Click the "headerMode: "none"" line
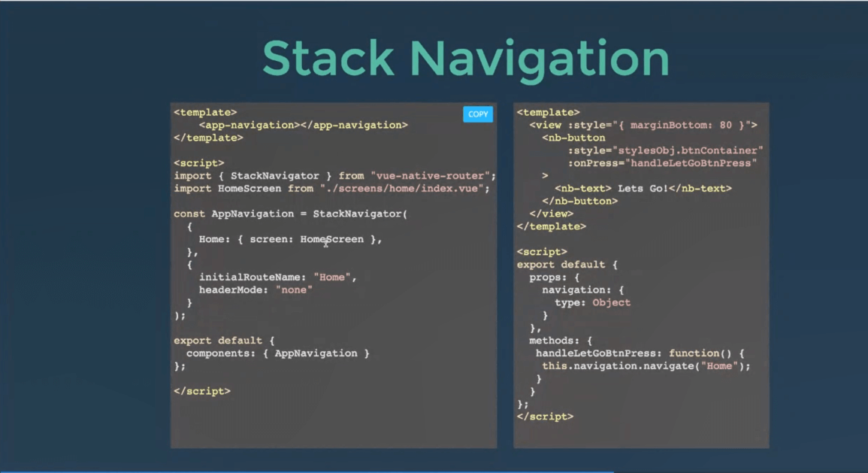The height and width of the screenshot is (473, 868). [256, 290]
